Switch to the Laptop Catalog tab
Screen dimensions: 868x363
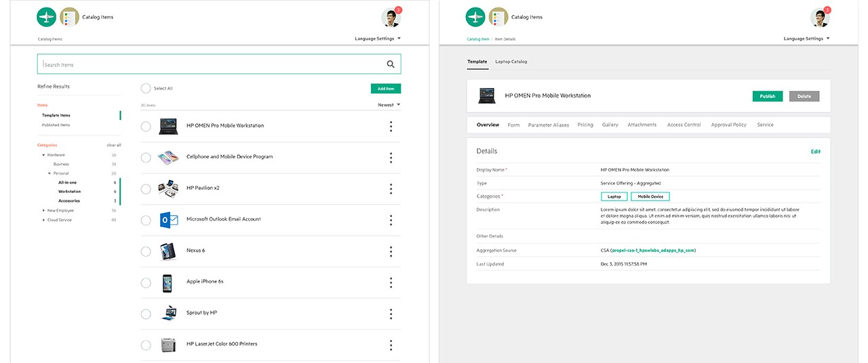511,62
